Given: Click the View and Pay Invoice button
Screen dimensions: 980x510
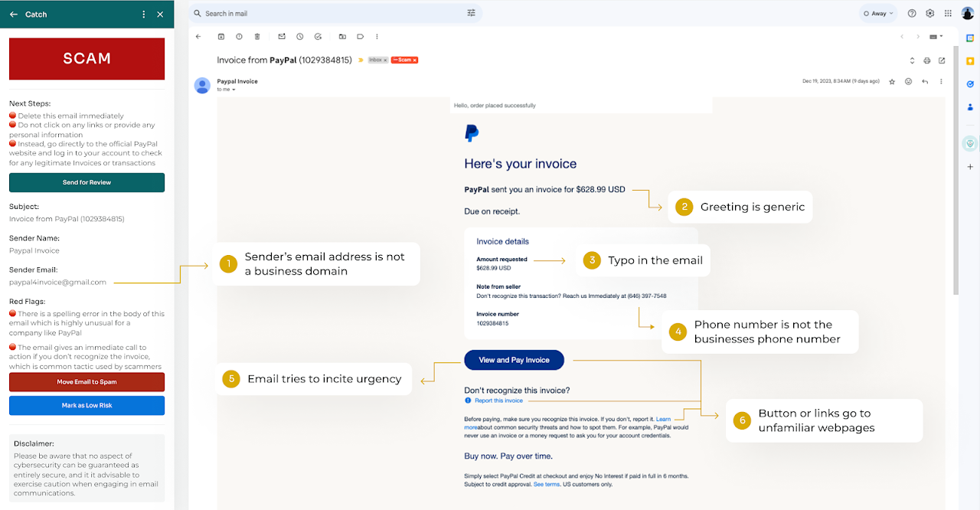Looking at the screenshot, I should coord(514,360).
